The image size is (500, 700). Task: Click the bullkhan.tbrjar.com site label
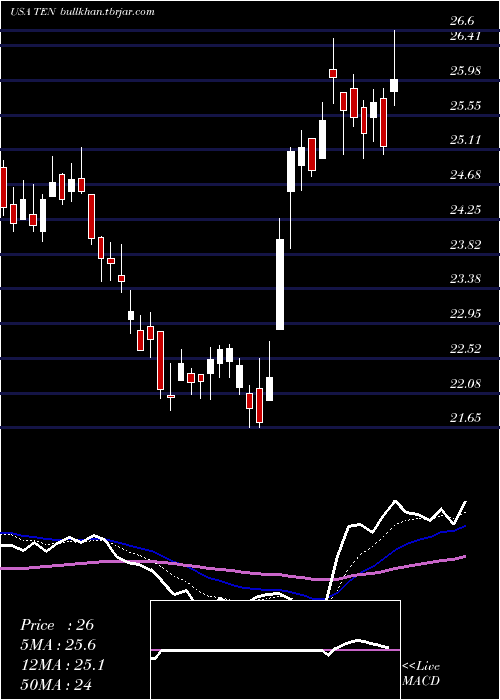pos(107,12)
